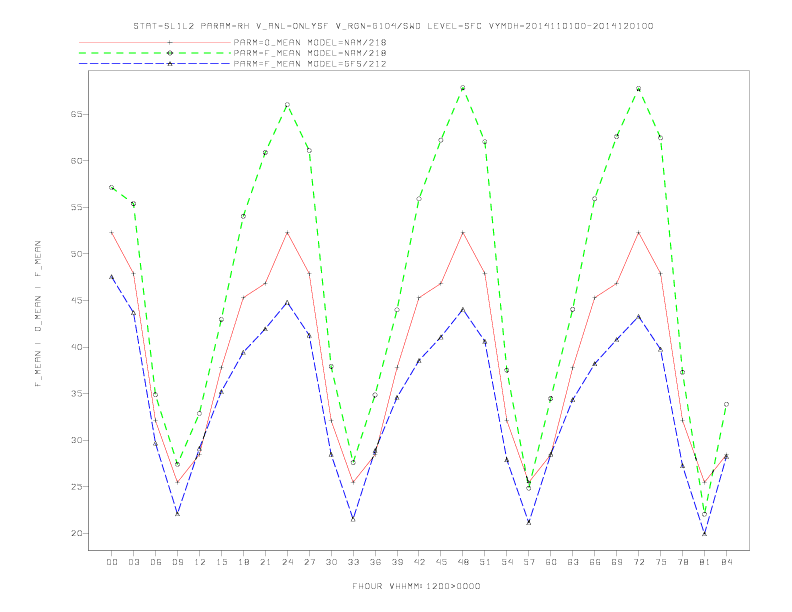The width and height of the screenshot is (792, 612).
Task: Click x-axis tick label 03
Action: [x=133, y=562]
